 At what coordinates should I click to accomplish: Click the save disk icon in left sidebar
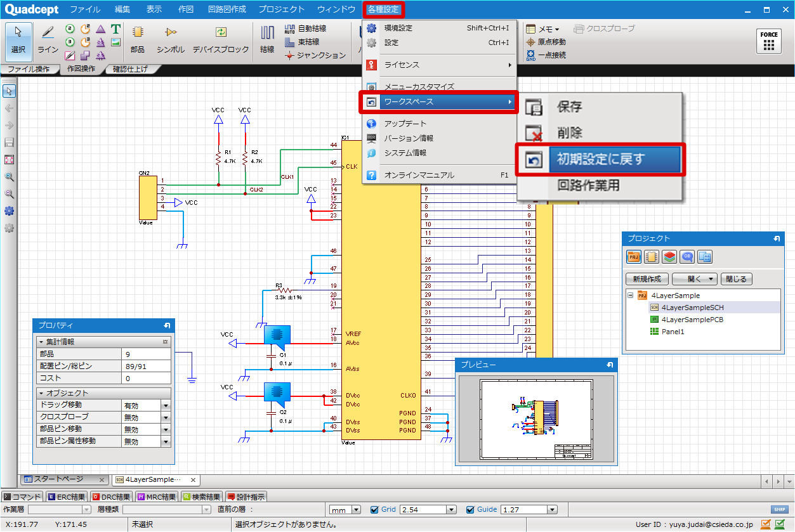coord(9,143)
